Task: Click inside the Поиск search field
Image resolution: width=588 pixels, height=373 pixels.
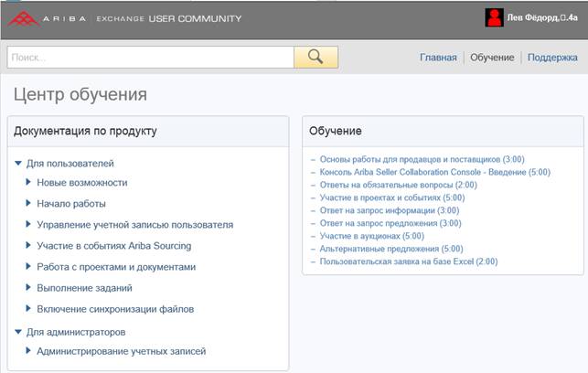Action: (x=151, y=57)
